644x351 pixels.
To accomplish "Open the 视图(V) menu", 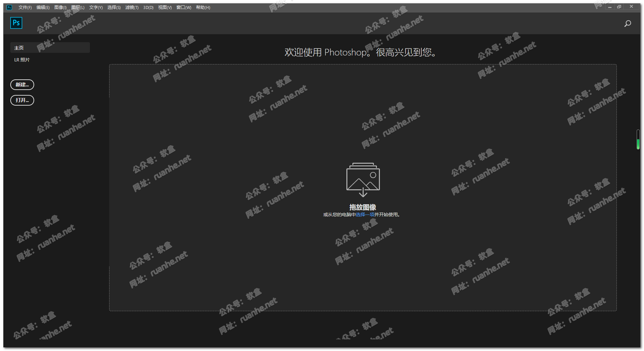I will click(x=165, y=7).
